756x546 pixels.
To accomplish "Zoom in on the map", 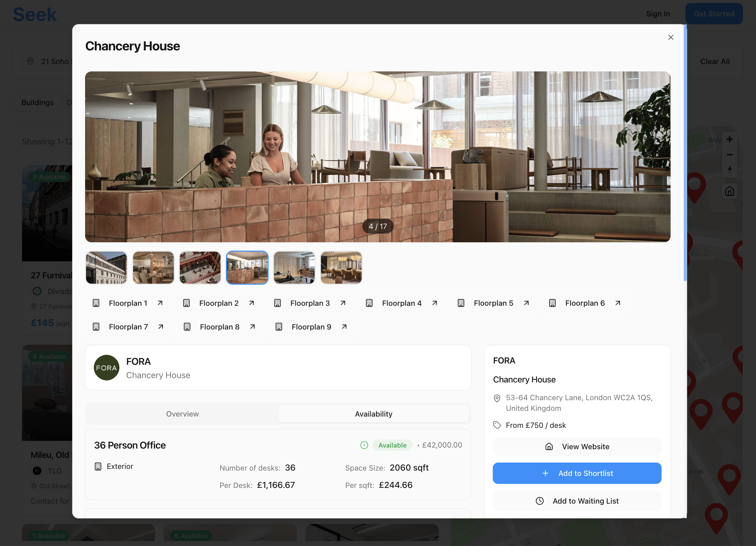I will (730, 139).
